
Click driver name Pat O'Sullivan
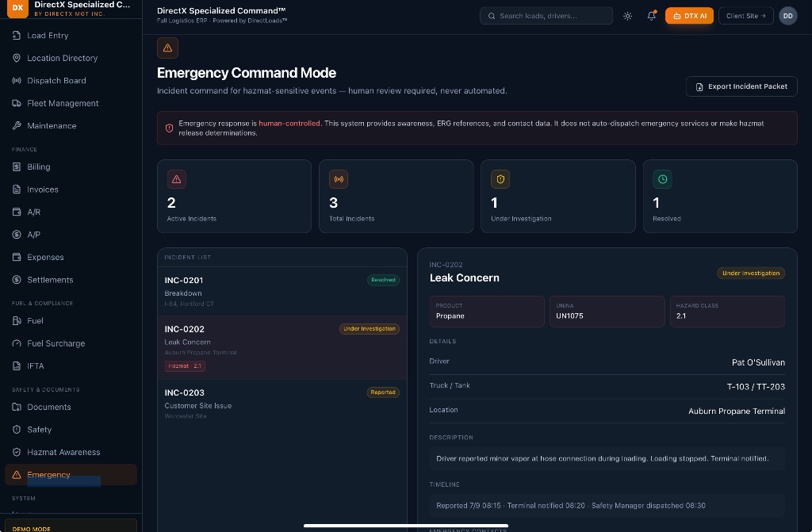758,362
